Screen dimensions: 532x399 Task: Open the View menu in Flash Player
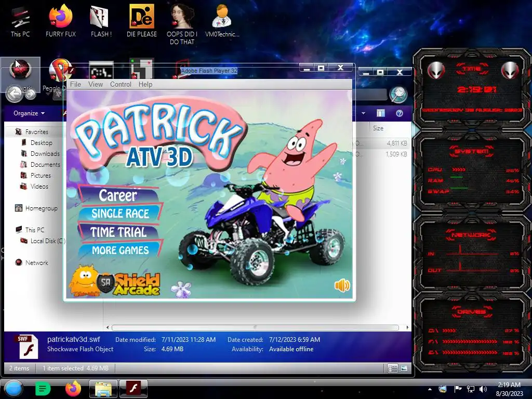96,84
